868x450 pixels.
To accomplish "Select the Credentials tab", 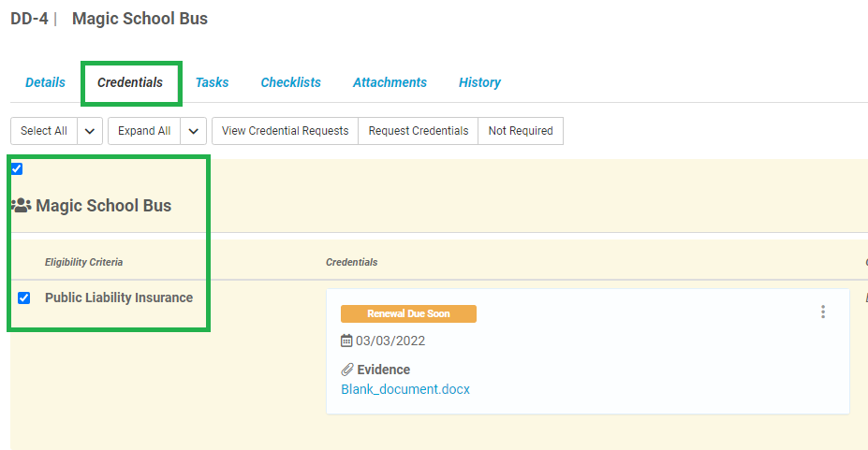I will pos(130,82).
